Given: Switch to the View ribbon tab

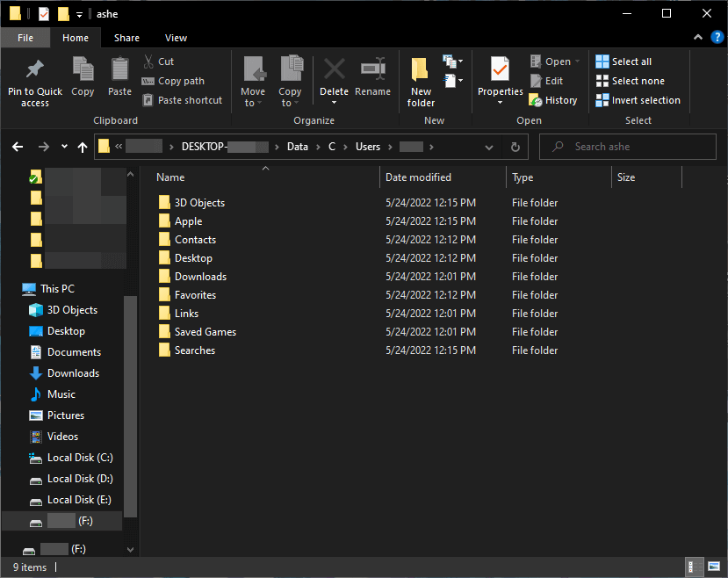Looking at the screenshot, I should 176,38.
